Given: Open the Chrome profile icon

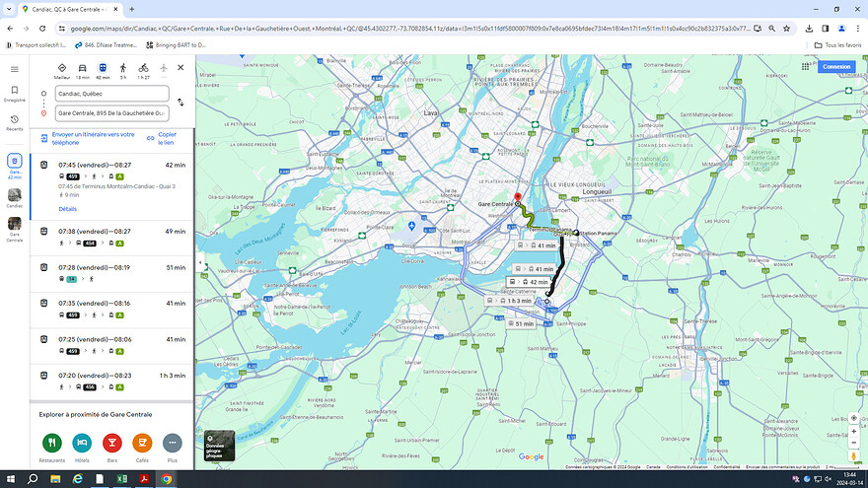Looking at the screenshot, I should [841, 29].
